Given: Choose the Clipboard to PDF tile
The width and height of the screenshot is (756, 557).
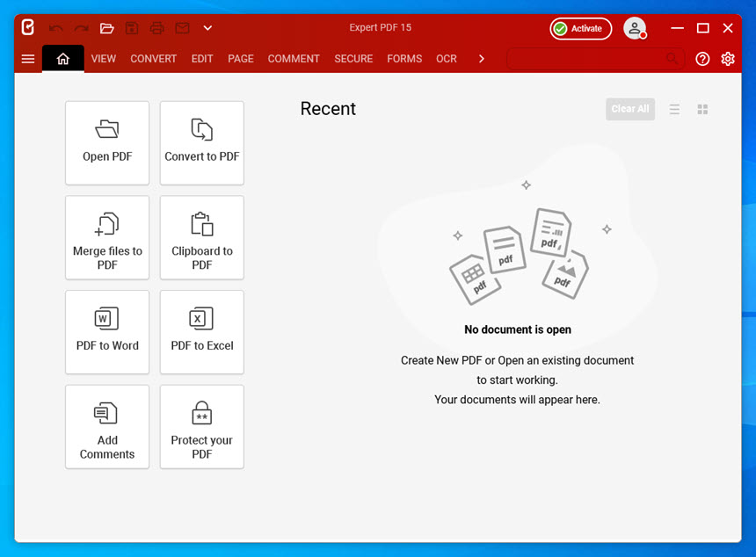Looking at the screenshot, I should tap(202, 237).
